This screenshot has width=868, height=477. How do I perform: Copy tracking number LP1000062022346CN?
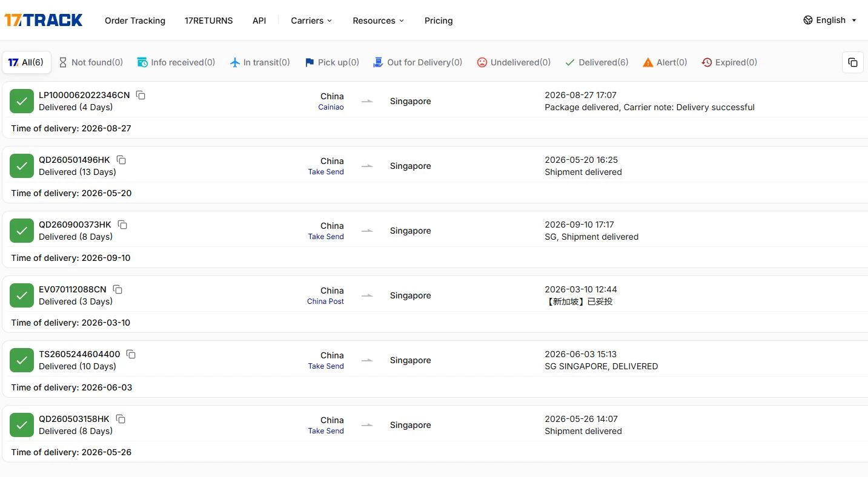tap(141, 95)
